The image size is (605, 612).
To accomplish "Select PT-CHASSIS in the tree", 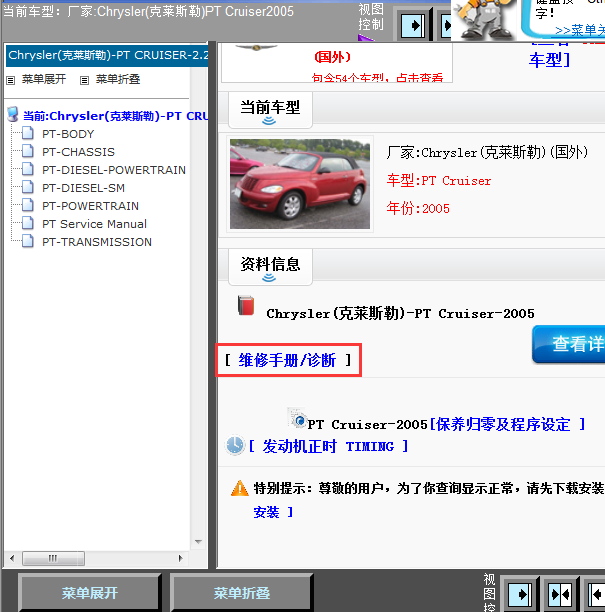I will (x=78, y=152).
